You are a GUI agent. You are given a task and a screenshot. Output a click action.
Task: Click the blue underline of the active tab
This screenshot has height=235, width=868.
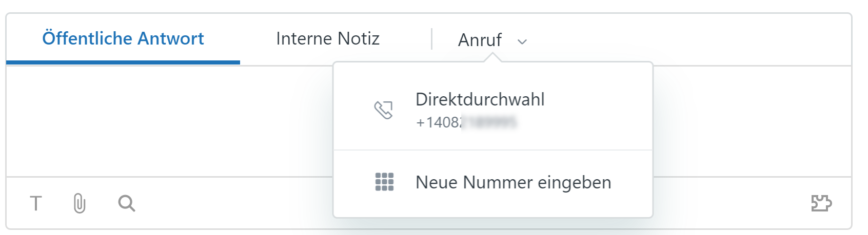(123, 62)
